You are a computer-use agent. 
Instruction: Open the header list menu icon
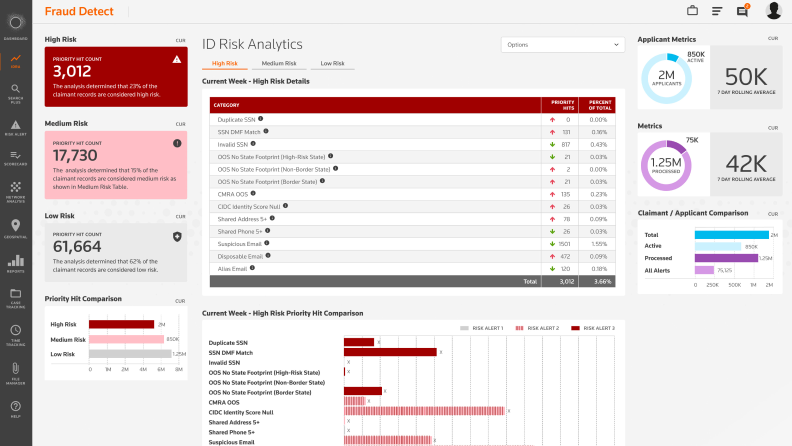[x=717, y=11]
